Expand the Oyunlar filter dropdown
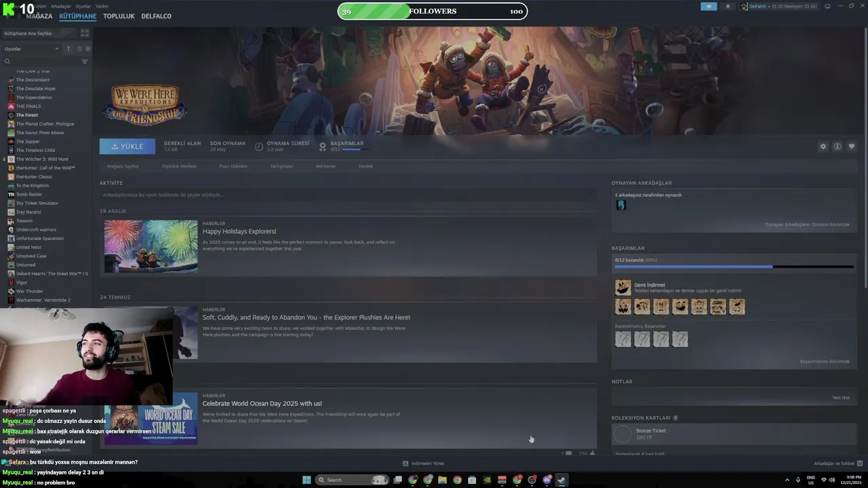The height and width of the screenshot is (488, 868). pyautogui.click(x=32, y=49)
